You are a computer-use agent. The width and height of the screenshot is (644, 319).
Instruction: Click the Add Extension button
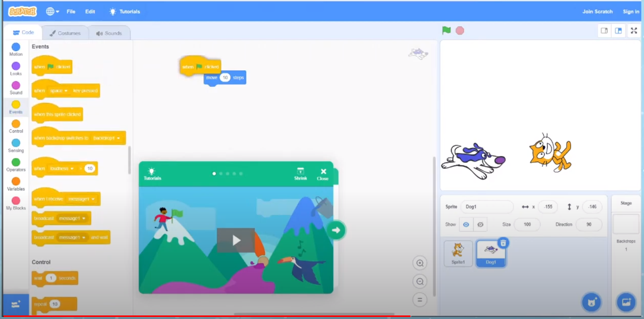[x=16, y=304]
